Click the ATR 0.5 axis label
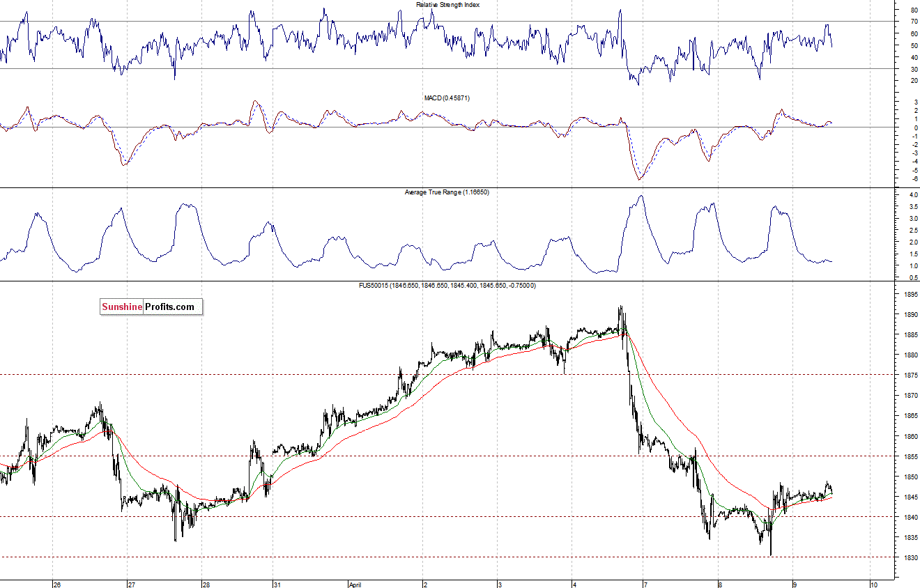The width and height of the screenshot is (920, 588). click(x=913, y=278)
